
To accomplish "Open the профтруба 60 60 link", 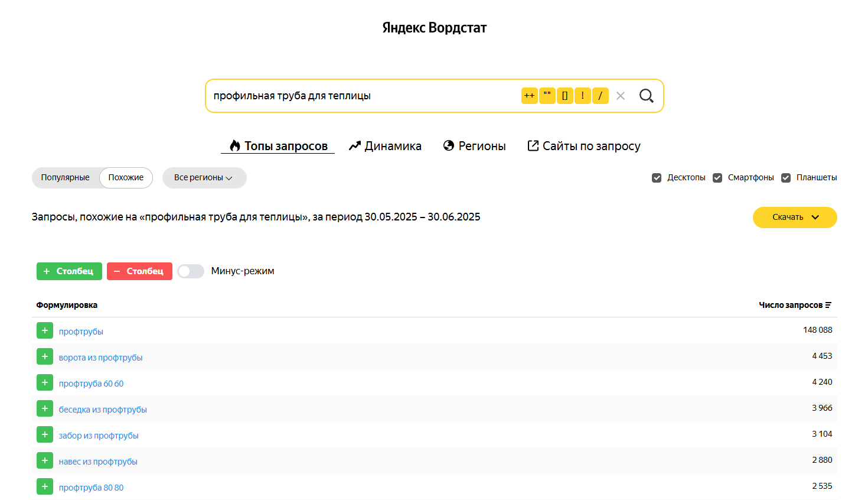I will (91, 384).
